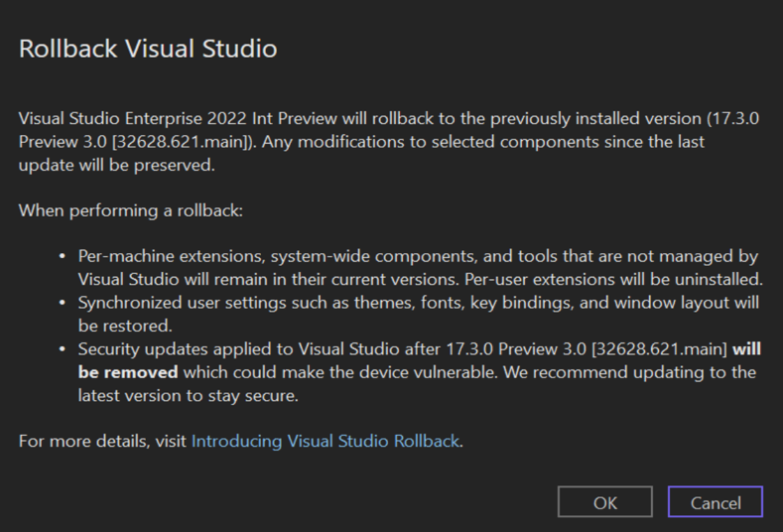Click '17.3.0 Preview 3.0' in the security updates bullet
This screenshot has height=532, width=783.
516,349
